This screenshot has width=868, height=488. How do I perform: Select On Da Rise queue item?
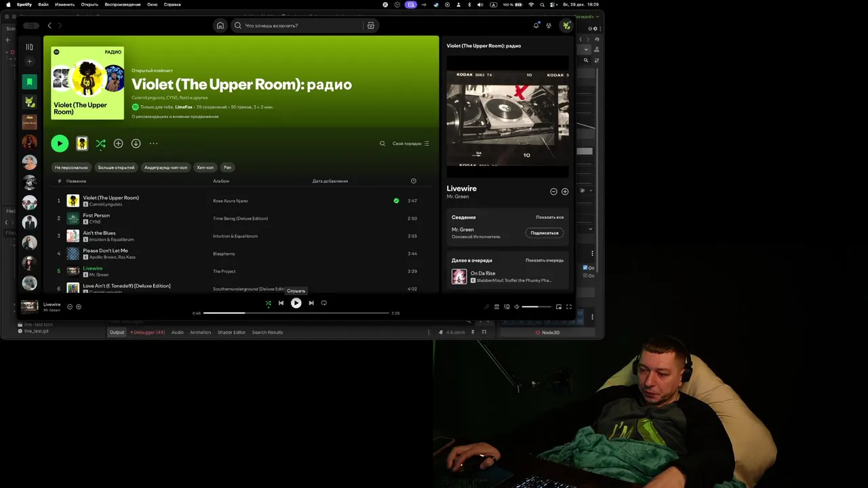[508, 277]
